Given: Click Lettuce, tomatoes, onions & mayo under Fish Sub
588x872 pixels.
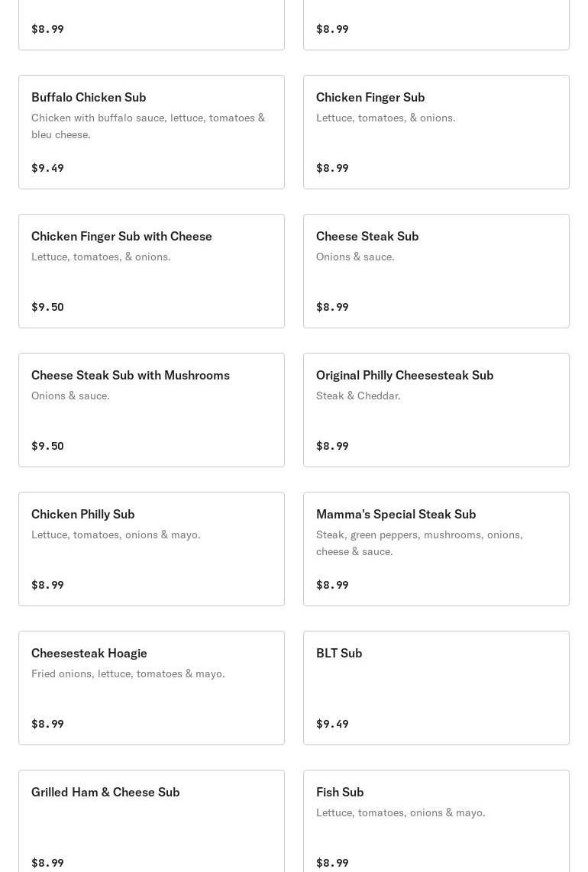Looking at the screenshot, I should coord(400,812).
